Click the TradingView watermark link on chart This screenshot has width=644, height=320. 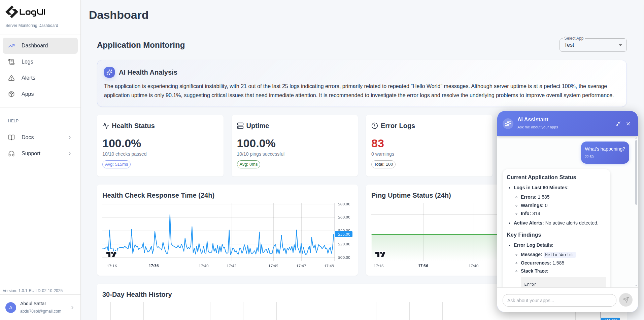111,254
